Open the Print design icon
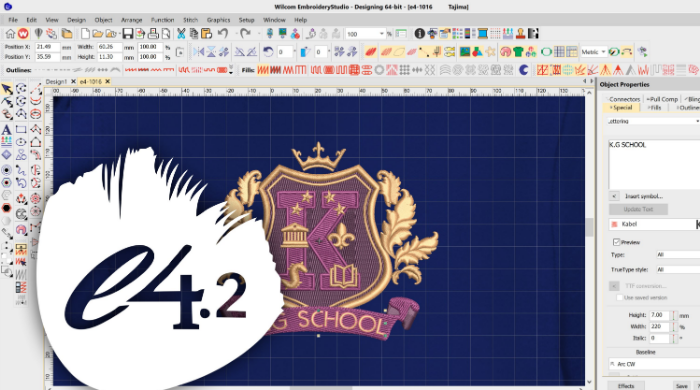The image size is (700, 390). coord(153,33)
